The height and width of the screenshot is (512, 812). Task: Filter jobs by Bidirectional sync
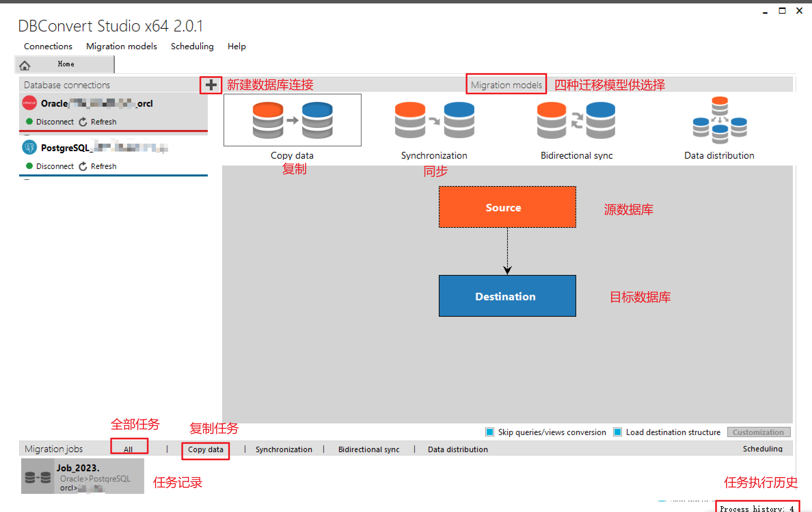(369, 449)
